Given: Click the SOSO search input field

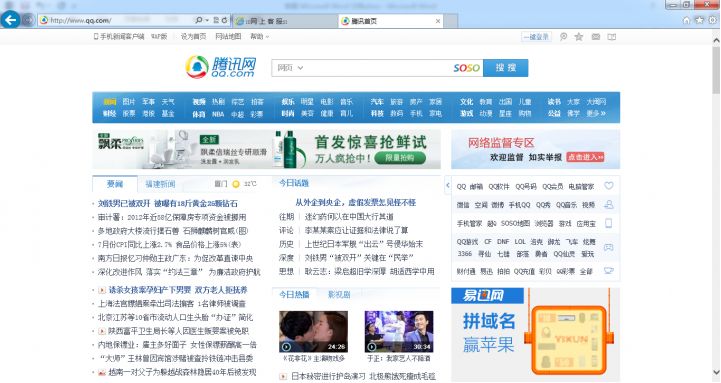Looking at the screenshot, I should (x=377, y=68).
